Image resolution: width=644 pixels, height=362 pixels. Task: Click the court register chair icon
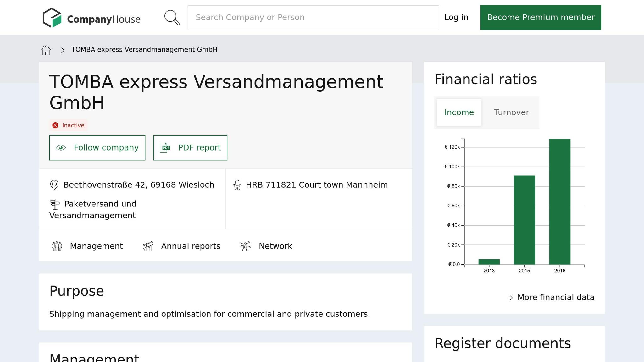pos(237,185)
